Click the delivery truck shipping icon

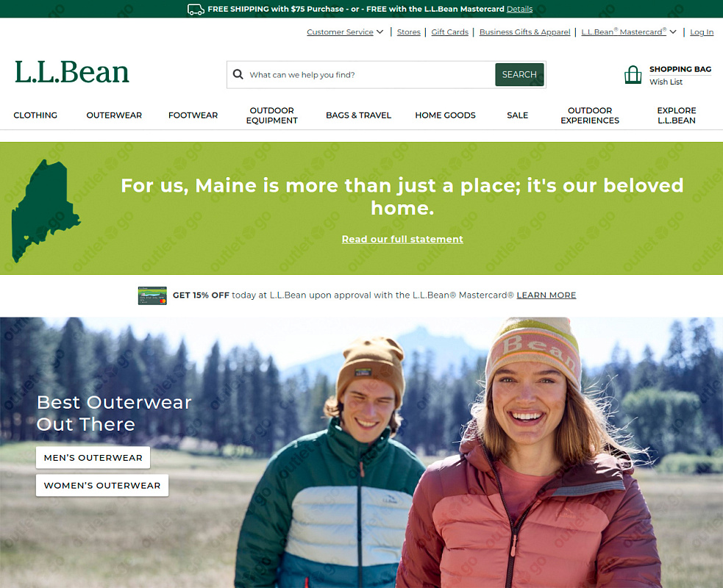pyautogui.click(x=196, y=10)
